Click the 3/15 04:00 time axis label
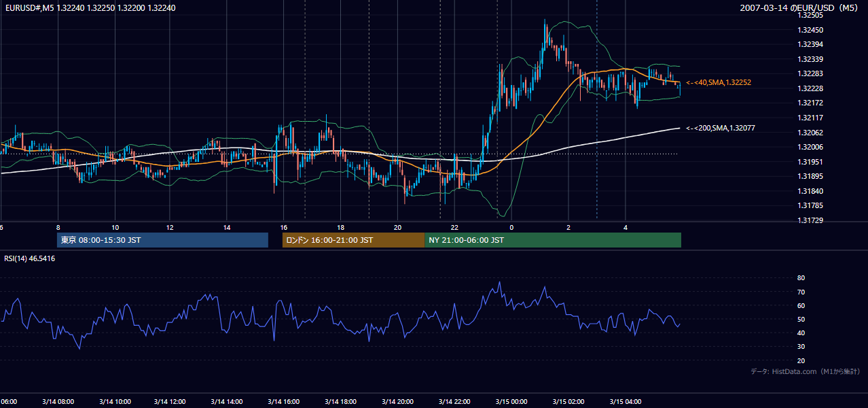 [x=625, y=402]
